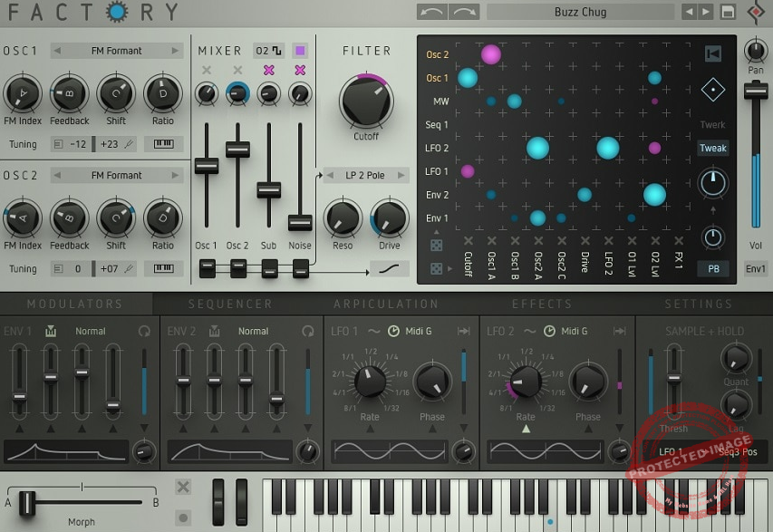The height and width of the screenshot is (532, 773).
Task: Open the OSC 2 FM Formant type selector
Action: (116, 175)
